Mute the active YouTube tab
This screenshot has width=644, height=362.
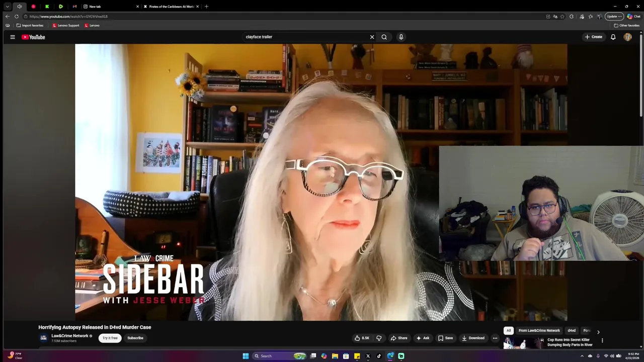pos(20,7)
